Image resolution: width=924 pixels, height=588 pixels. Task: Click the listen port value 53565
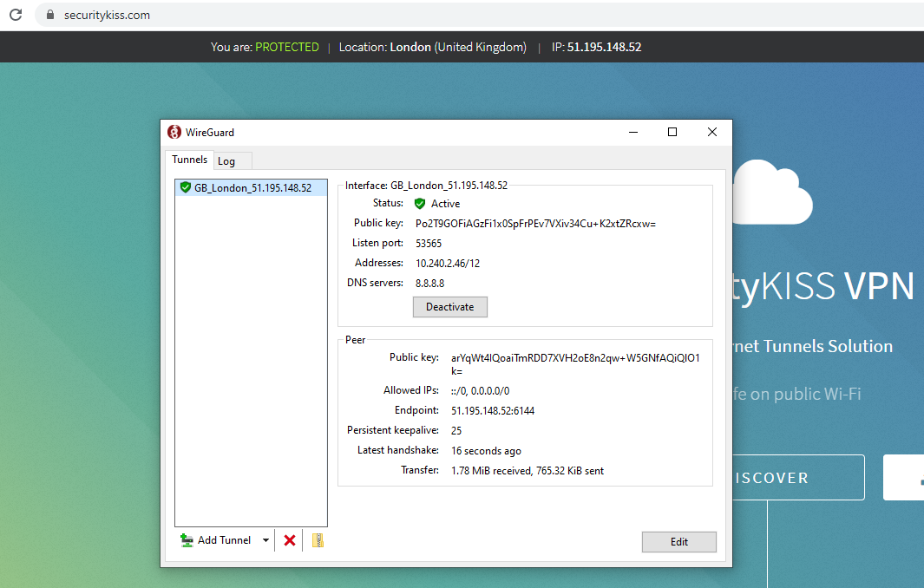(429, 244)
